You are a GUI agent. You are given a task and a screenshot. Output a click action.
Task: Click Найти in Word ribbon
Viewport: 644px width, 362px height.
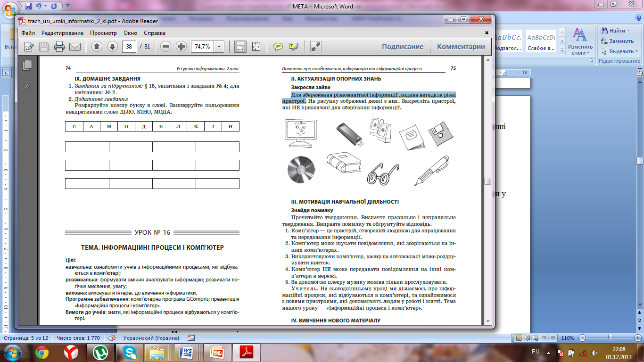click(613, 30)
